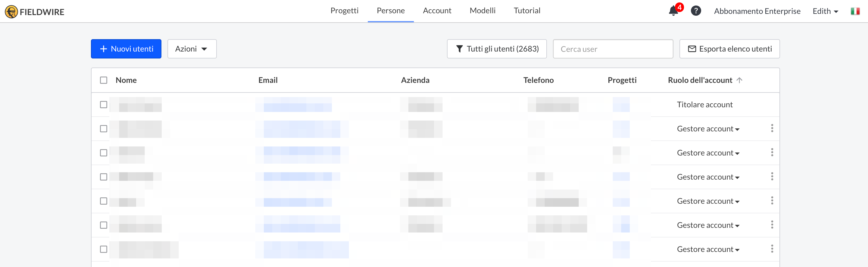Sort by Ruolo dell'account header

coord(700,80)
